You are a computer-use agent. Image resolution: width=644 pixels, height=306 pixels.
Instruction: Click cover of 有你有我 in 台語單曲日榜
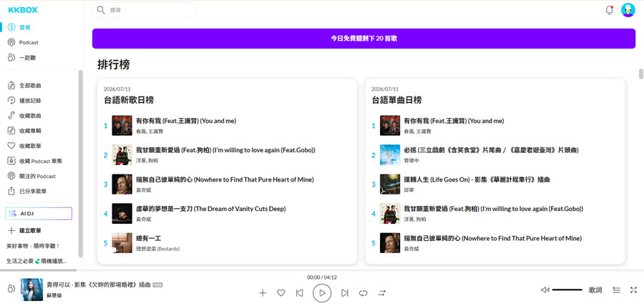tap(390, 126)
